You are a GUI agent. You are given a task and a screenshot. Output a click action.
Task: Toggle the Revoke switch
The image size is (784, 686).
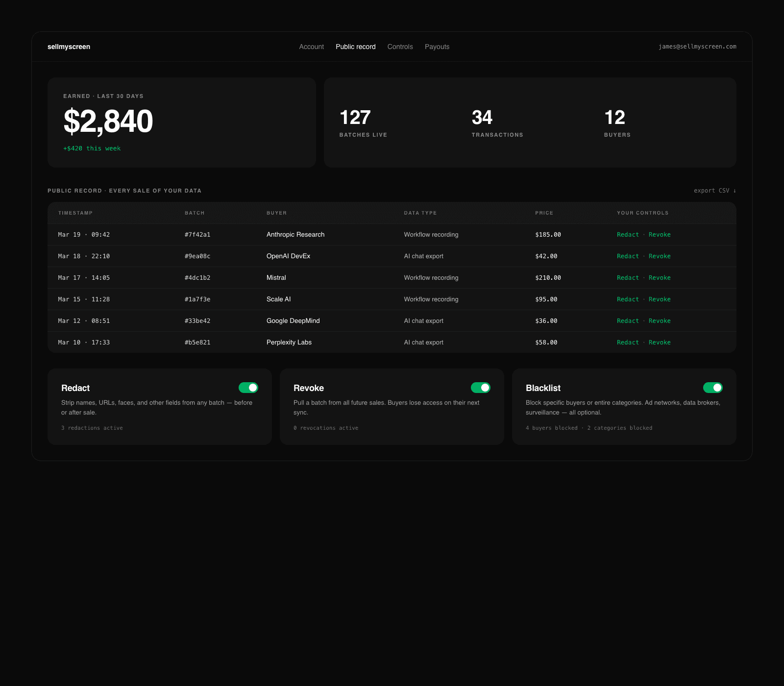pos(481,388)
